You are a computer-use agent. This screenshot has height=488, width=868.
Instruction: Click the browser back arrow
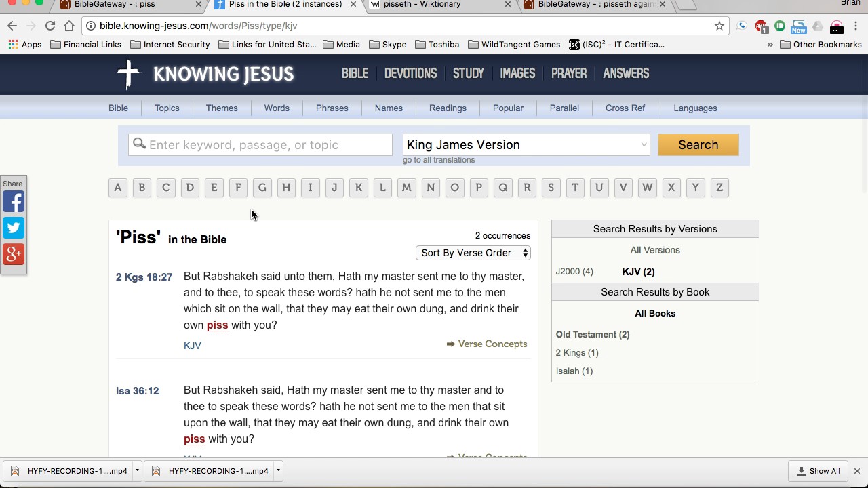tap(12, 26)
